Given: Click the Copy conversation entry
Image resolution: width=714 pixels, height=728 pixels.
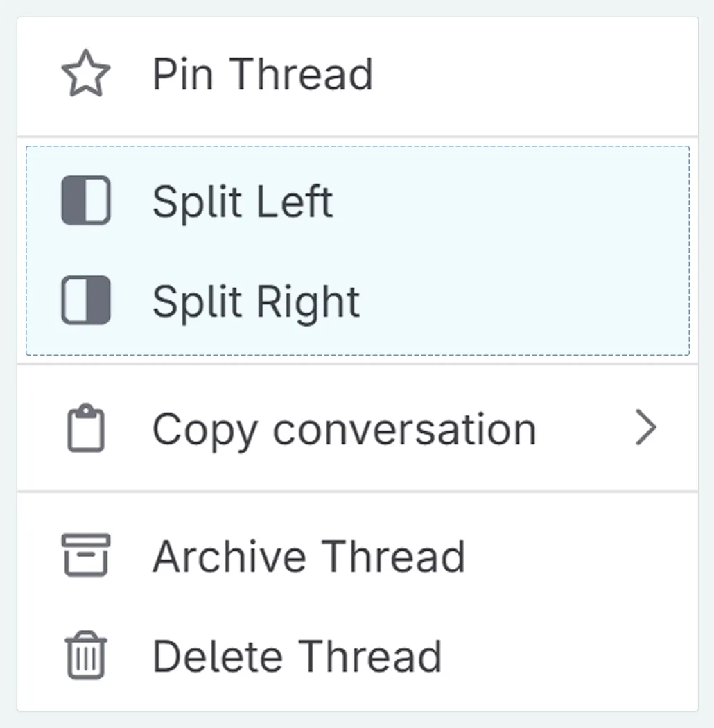Looking at the screenshot, I should (345, 428).
